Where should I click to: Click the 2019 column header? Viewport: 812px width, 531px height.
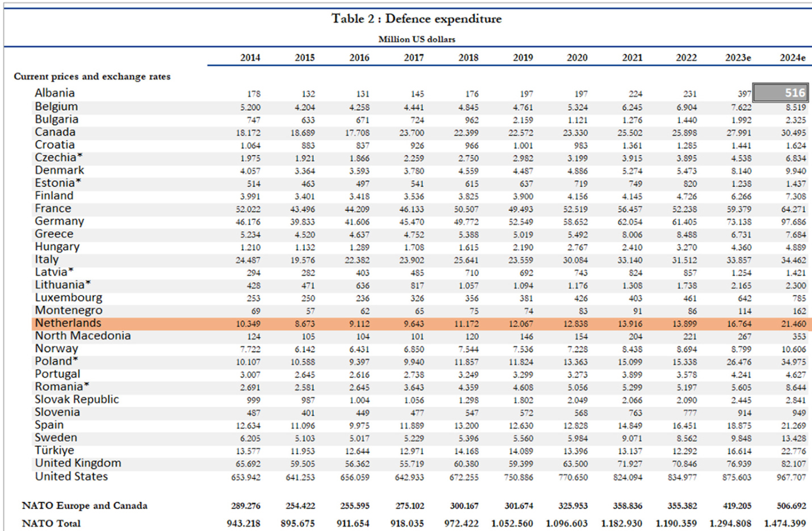(x=523, y=57)
